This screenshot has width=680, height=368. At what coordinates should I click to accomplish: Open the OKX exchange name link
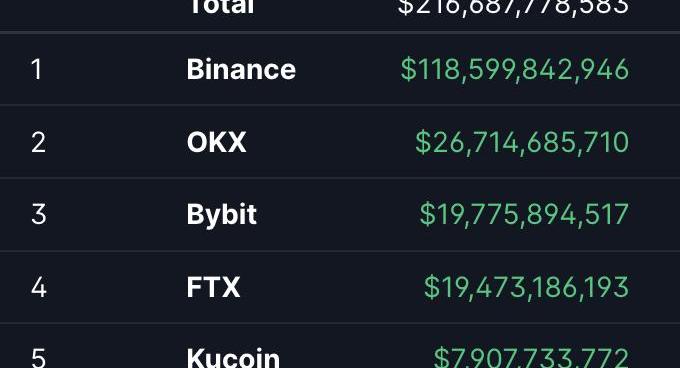216,142
